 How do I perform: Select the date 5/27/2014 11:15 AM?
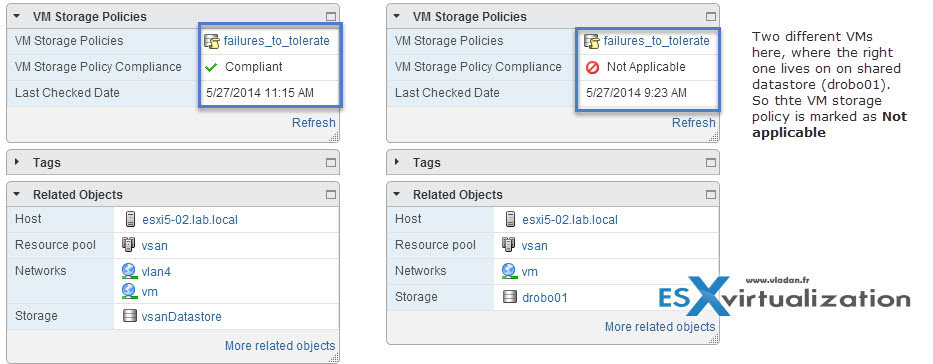click(259, 93)
